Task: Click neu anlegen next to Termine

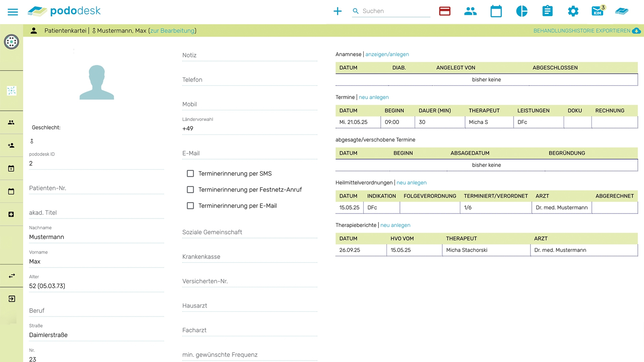Action: pyautogui.click(x=373, y=97)
